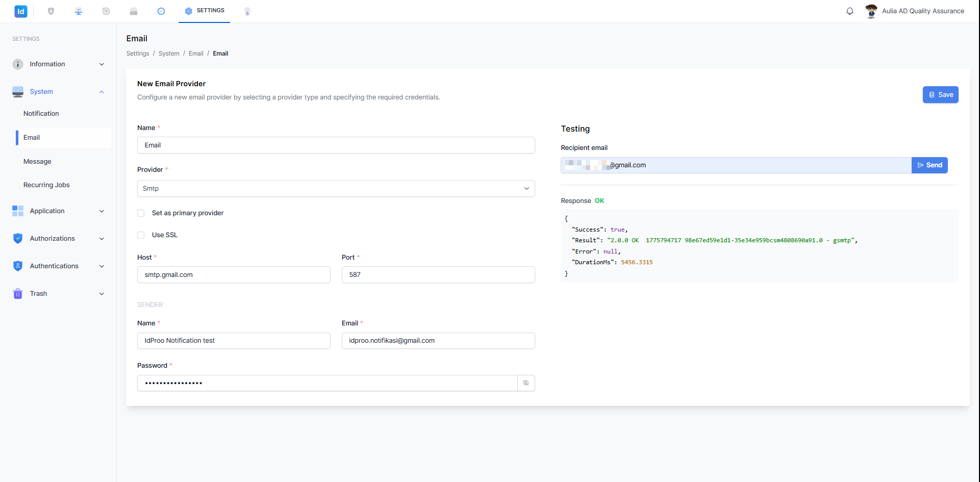Open the light bulb tips tab
980x482 pixels.
point(247,11)
